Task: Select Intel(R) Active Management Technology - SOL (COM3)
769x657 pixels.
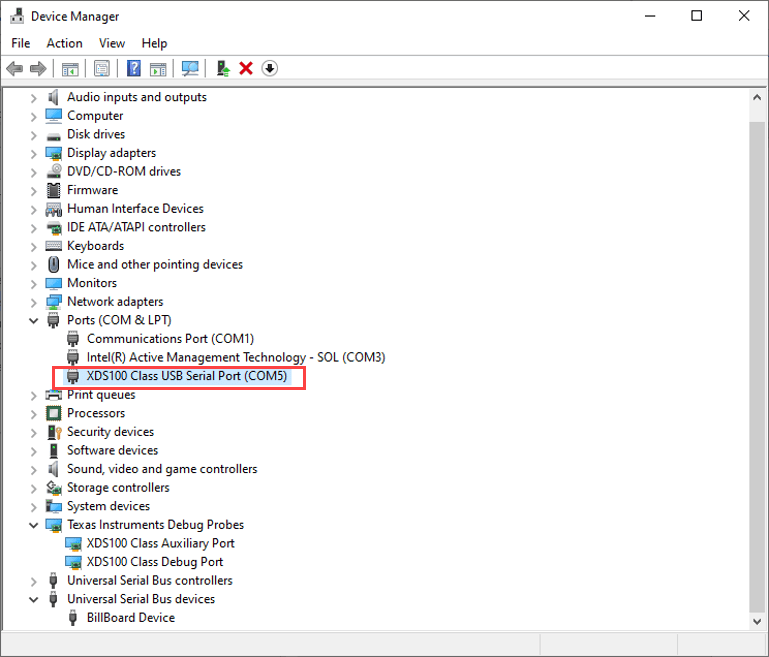Action: pyautogui.click(x=236, y=357)
